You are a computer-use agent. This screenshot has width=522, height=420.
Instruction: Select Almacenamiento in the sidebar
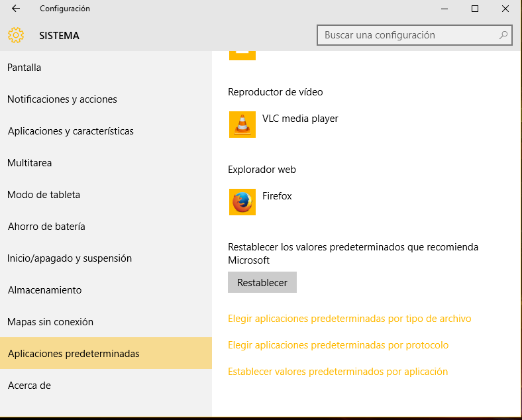106,290
